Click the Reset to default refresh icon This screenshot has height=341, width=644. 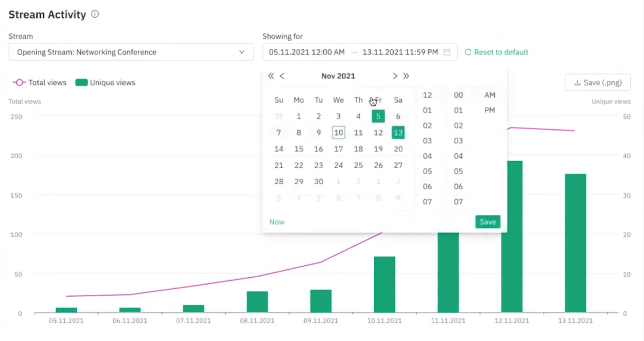point(468,52)
